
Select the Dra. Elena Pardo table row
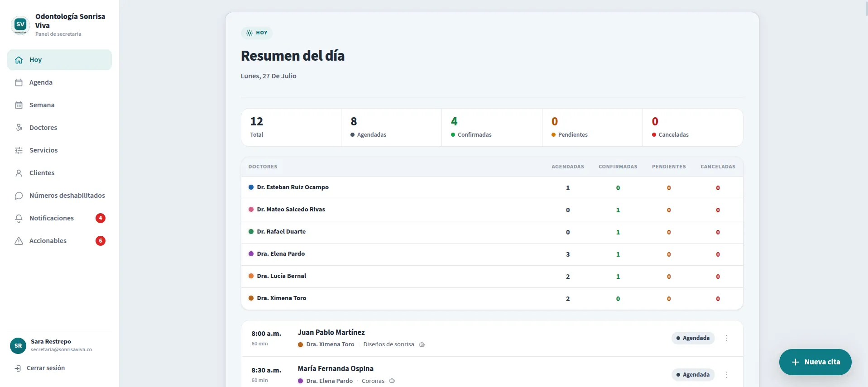pyautogui.click(x=492, y=254)
